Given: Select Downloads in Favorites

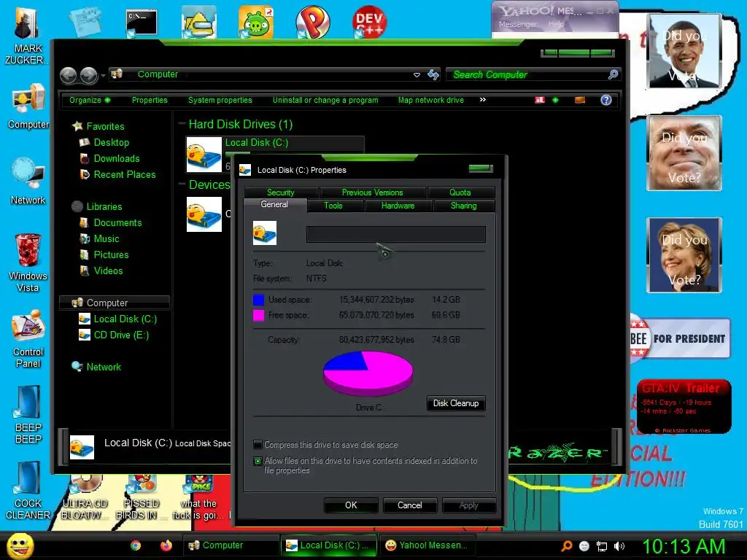Looking at the screenshot, I should (x=117, y=158).
